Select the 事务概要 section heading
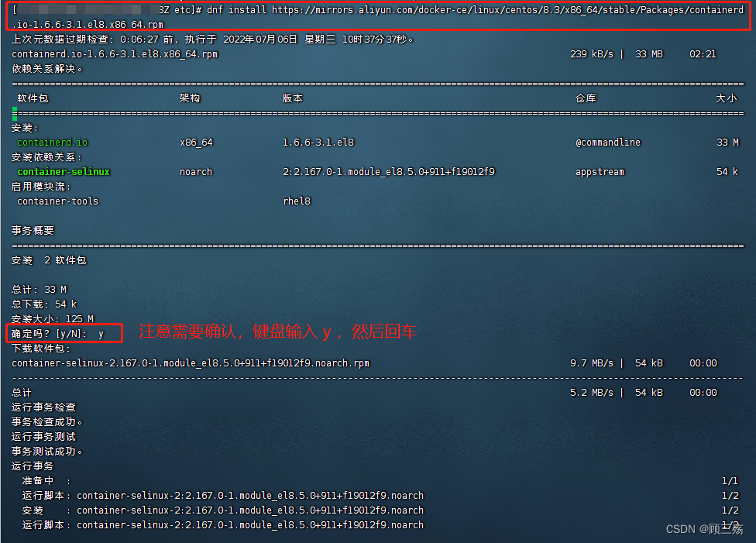The width and height of the screenshot is (756, 543). tap(32, 230)
